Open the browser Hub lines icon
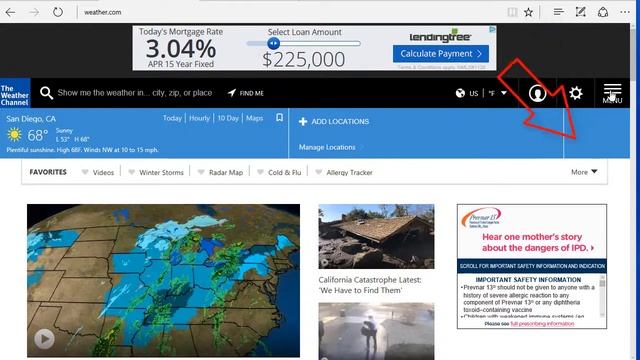 (558, 12)
